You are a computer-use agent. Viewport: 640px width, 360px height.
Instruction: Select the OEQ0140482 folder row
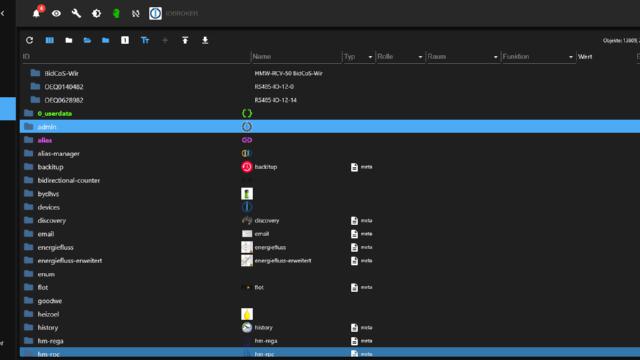(x=330, y=87)
